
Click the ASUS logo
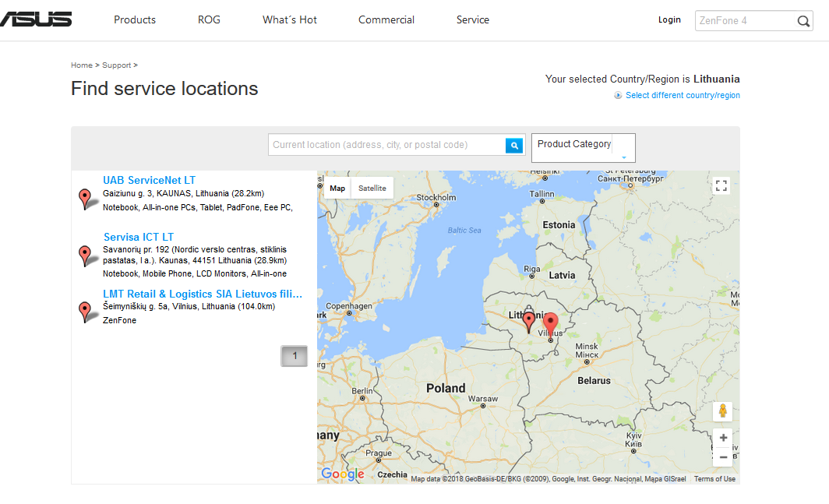point(35,19)
